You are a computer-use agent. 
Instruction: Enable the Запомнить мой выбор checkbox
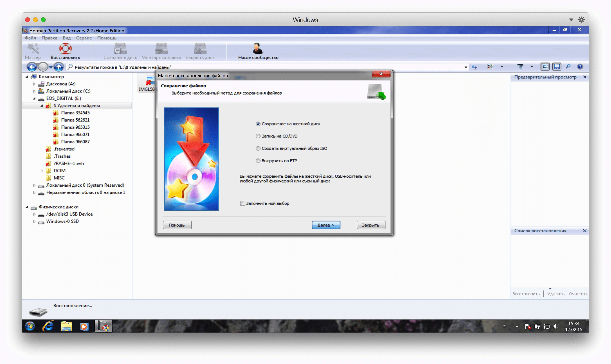[243, 203]
